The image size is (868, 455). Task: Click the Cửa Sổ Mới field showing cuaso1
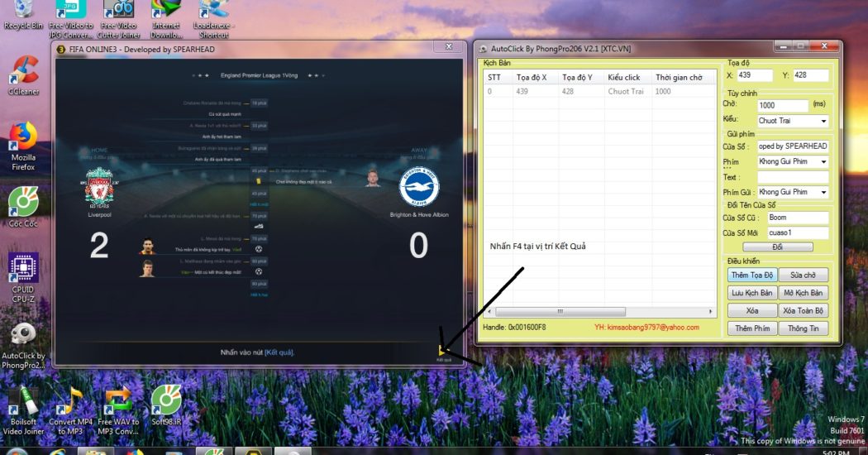tap(798, 232)
